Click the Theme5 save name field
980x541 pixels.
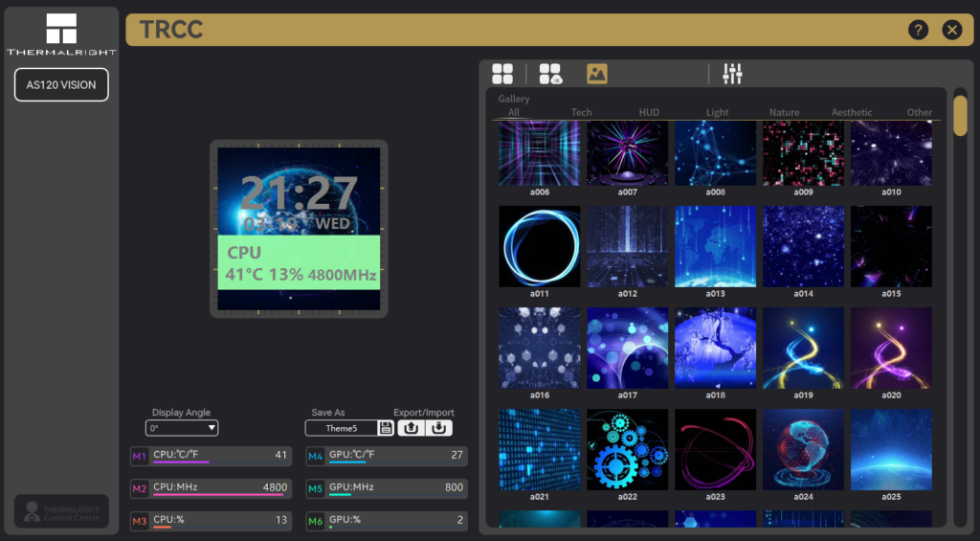pyautogui.click(x=341, y=428)
